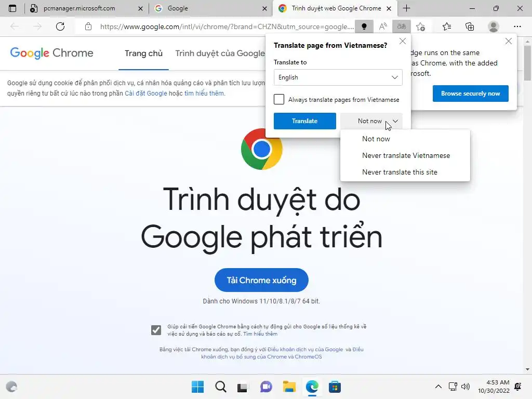Close the Google tab

[264, 8]
